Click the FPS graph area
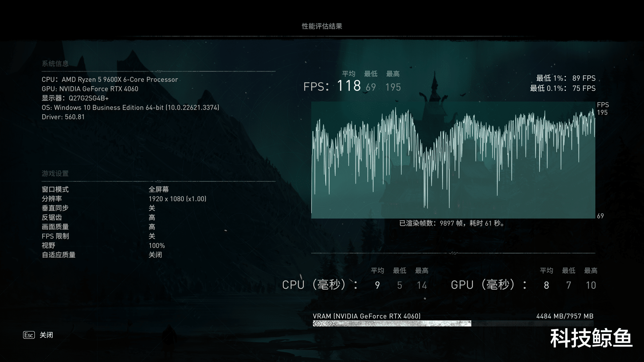 coord(453,160)
